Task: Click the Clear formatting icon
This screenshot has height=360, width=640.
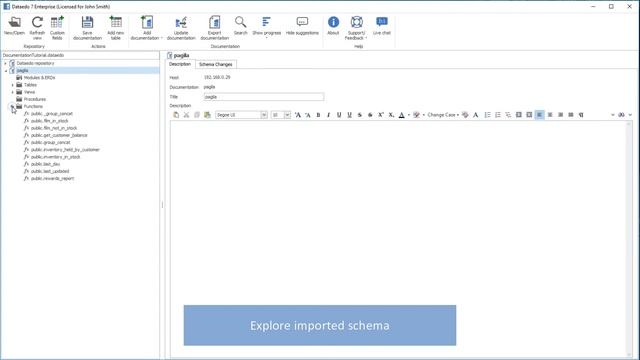Action: point(465,115)
